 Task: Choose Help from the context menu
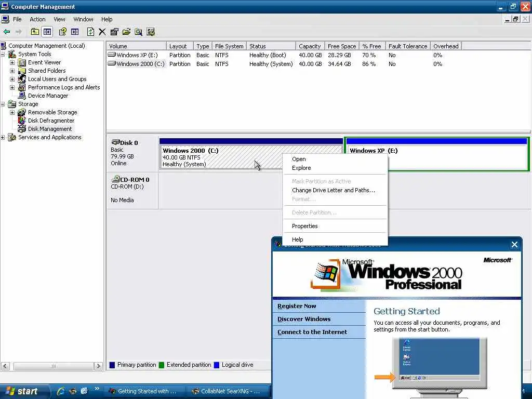click(335, 240)
